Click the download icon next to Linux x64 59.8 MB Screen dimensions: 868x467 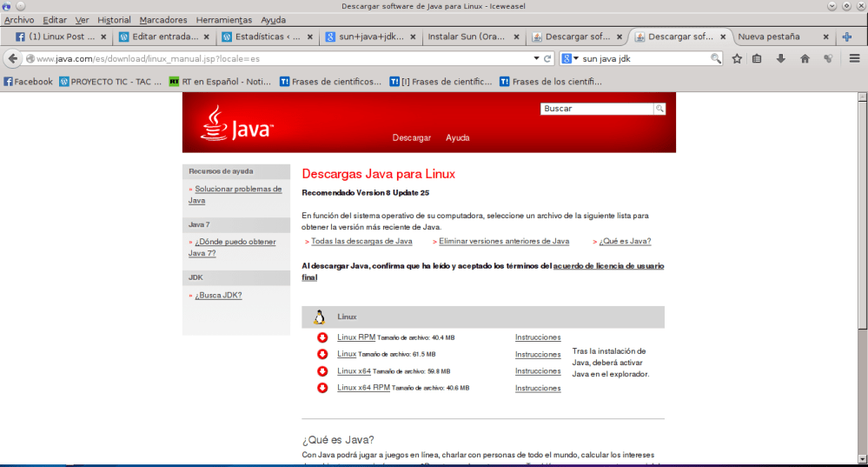click(322, 371)
